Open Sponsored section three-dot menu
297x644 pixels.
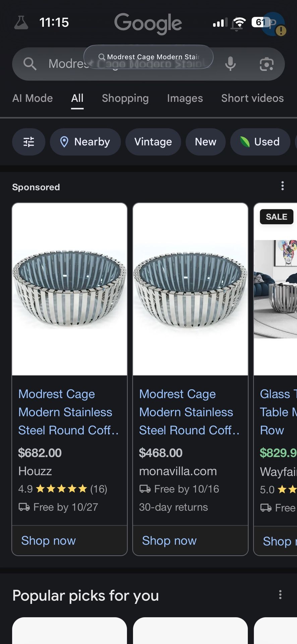pos(283,186)
